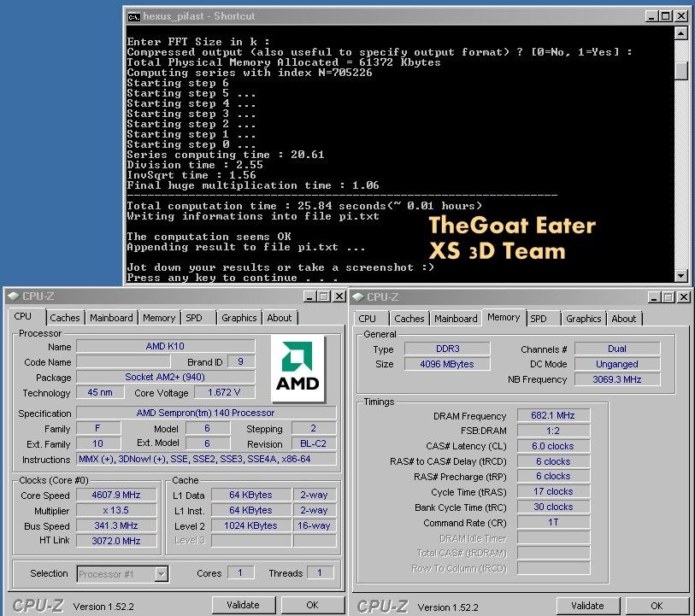Image resolution: width=695 pixels, height=616 pixels.
Task: Open the SPD tab in right CPU-Z
Action: click(x=538, y=319)
